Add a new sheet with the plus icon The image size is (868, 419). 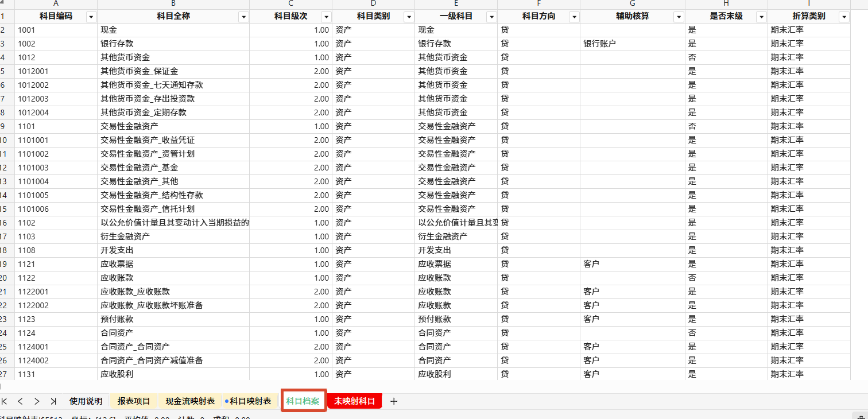point(394,401)
